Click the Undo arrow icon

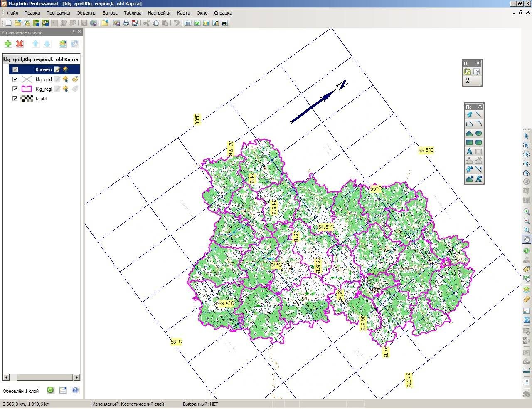pos(176,23)
